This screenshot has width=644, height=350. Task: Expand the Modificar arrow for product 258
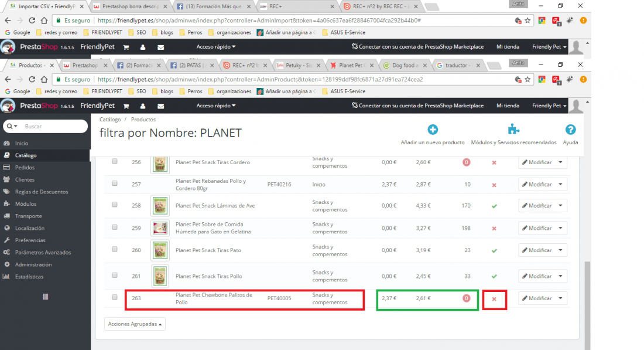(x=561, y=206)
